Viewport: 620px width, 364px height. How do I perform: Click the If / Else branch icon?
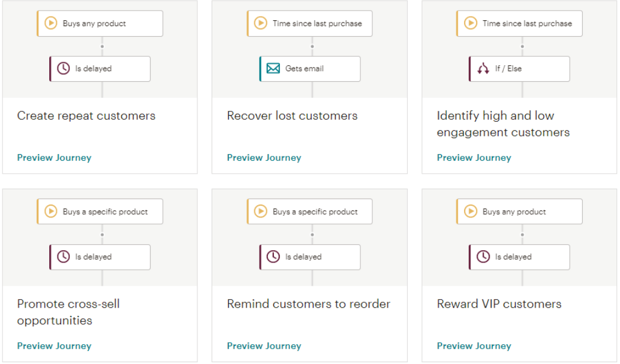pyautogui.click(x=482, y=69)
